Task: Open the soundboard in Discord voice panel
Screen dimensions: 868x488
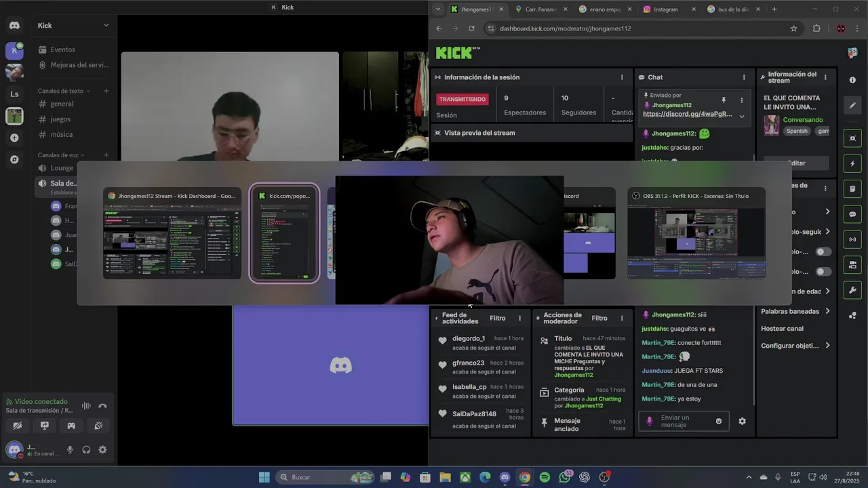Action: pos(98,426)
